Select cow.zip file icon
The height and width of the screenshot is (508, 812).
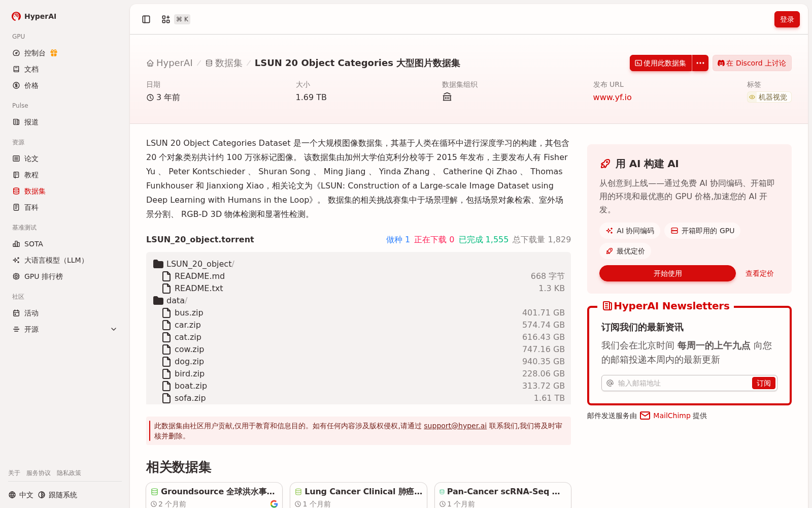pyautogui.click(x=166, y=349)
